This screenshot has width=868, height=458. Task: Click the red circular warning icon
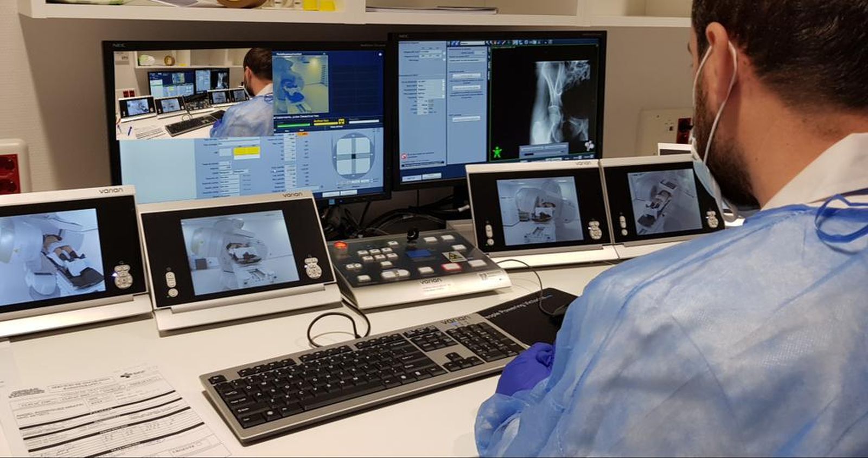click(404, 157)
